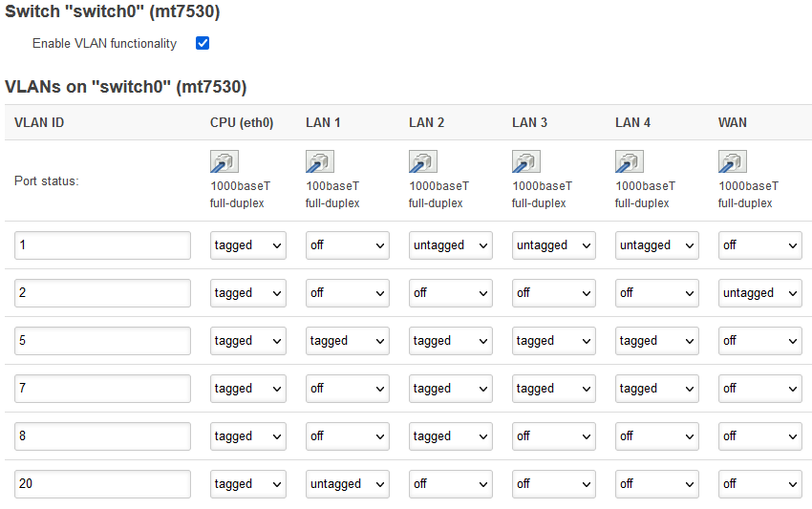Screen dimensions: 812x509
Task: Open LAN 2 dropdown for VLAN 20
Action: (451, 483)
